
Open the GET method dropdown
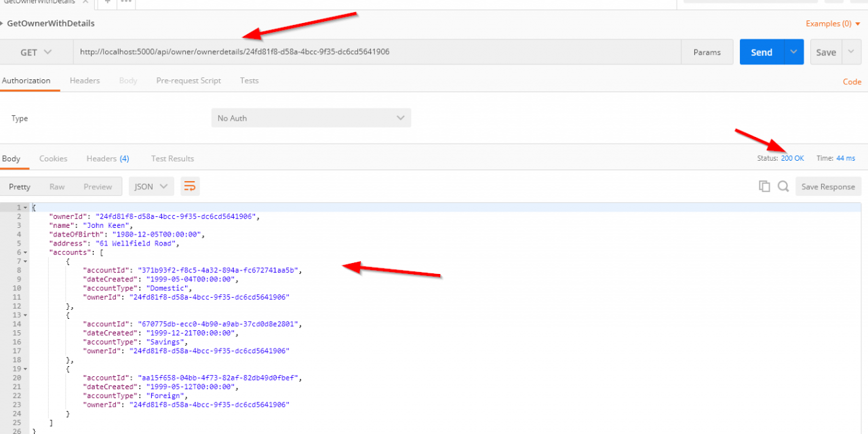[x=36, y=52]
